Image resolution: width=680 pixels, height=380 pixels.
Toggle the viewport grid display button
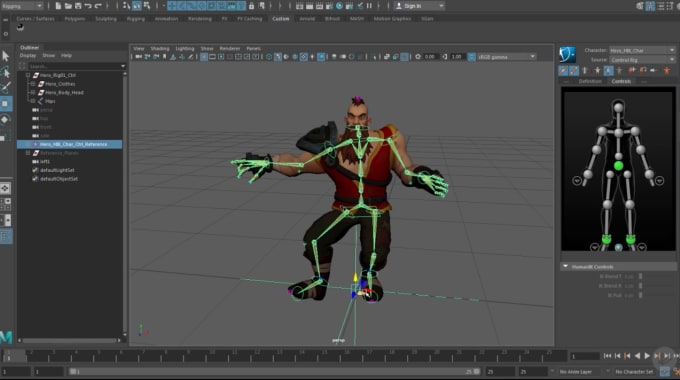click(203, 57)
